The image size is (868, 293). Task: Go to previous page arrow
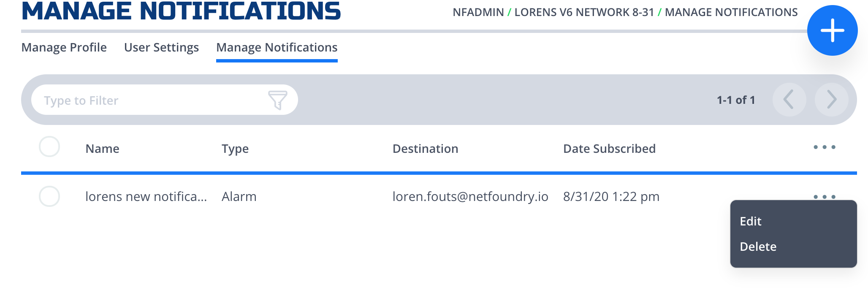pos(789,100)
